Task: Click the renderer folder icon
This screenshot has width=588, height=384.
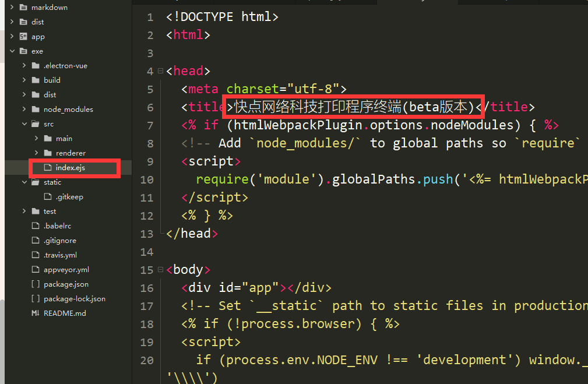Action: pyautogui.click(x=48, y=153)
